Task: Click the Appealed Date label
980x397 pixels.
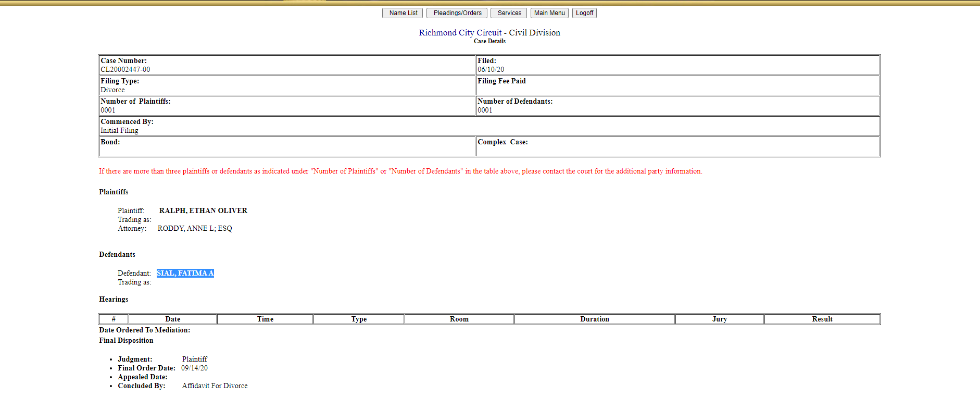Action: click(x=143, y=377)
